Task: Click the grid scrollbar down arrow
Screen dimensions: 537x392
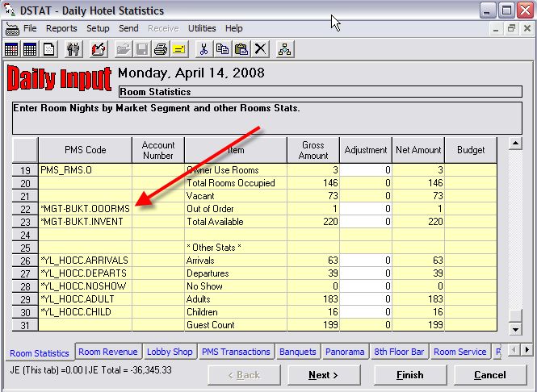Action: point(515,330)
